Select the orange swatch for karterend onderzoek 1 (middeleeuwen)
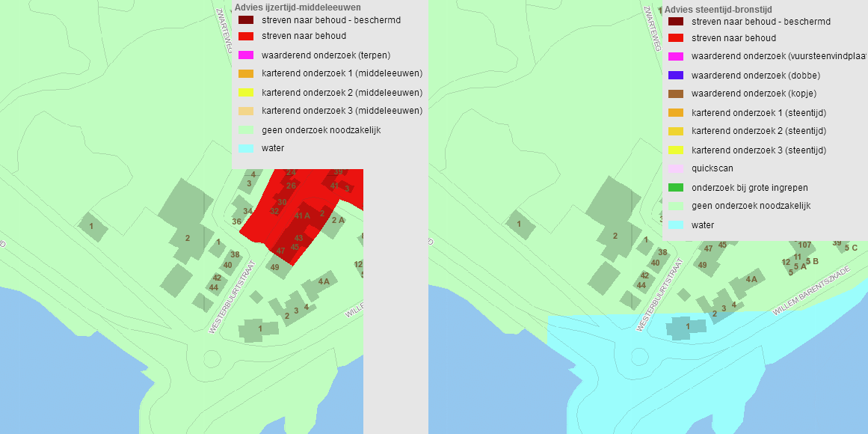 [x=246, y=74]
